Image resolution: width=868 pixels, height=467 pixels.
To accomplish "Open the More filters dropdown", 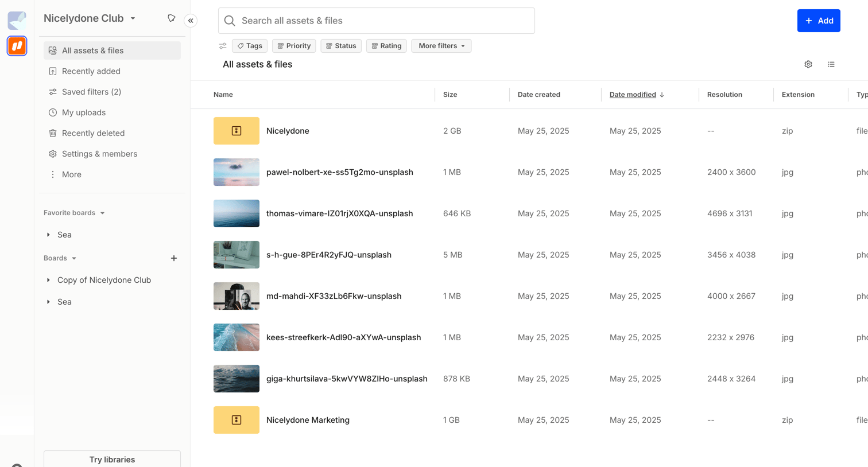I will pyautogui.click(x=441, y=46).
